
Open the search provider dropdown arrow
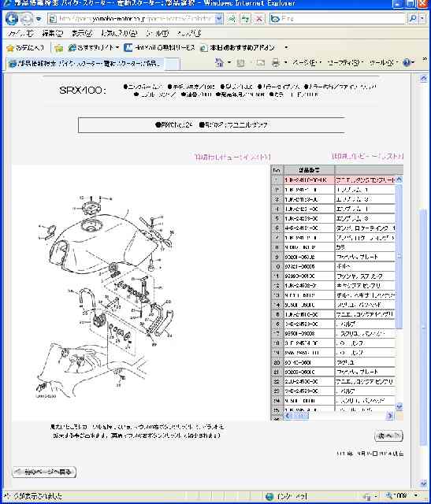[422, 19]
